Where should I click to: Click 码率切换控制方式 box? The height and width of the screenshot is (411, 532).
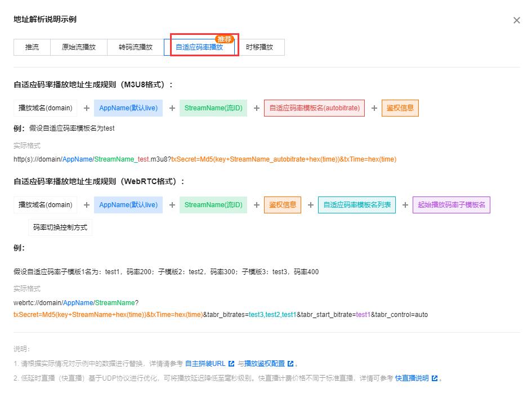[60, 227]
